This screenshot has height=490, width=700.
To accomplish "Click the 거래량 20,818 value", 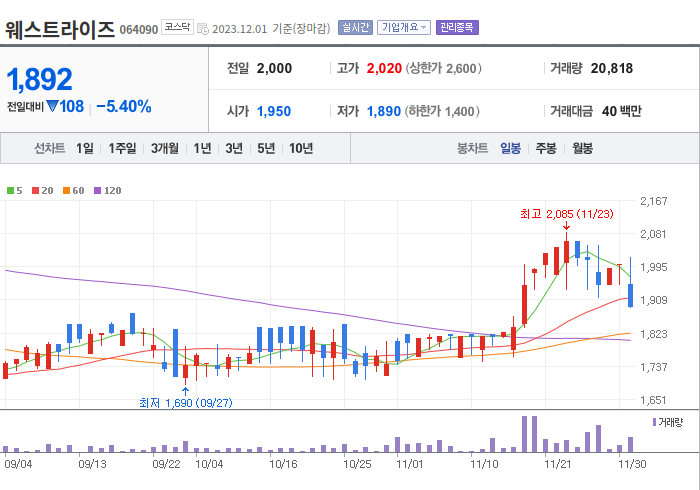I will tap(612, 68).
